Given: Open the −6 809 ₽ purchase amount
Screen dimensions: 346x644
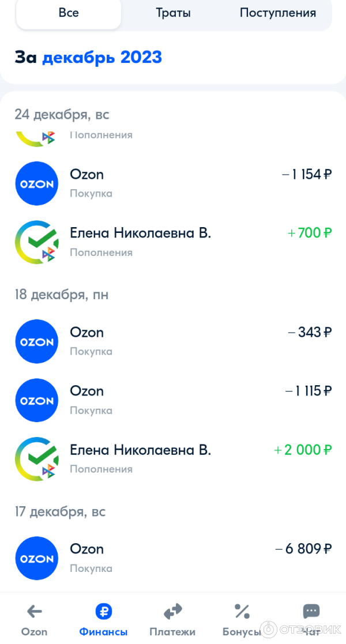Looking at the screenshot, I should 303,549.
